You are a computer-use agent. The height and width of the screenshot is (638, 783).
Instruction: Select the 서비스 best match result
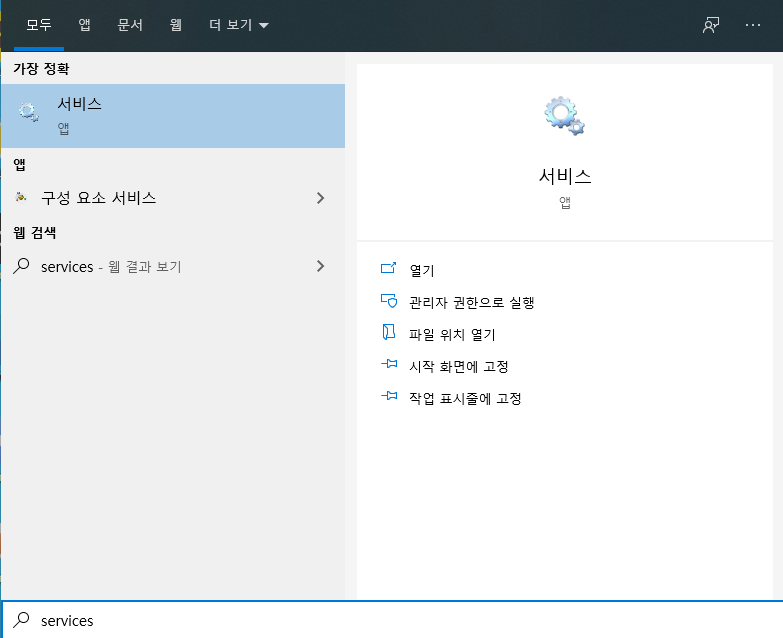click(173, 116)
